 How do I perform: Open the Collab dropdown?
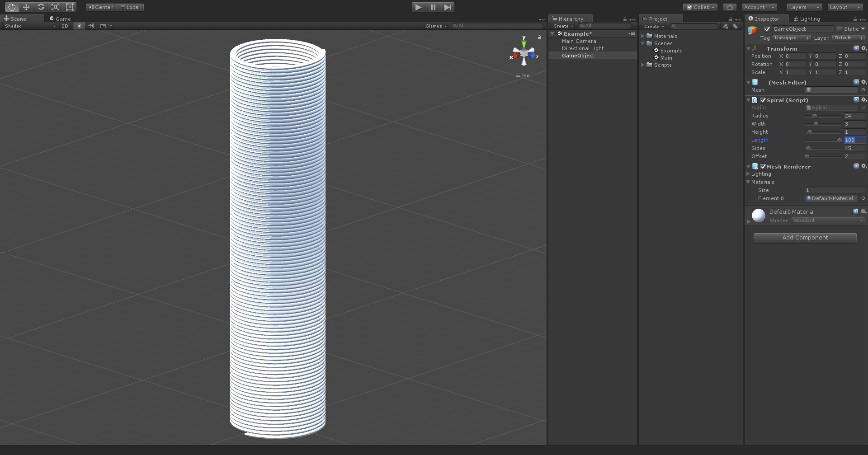click(700, 7)
